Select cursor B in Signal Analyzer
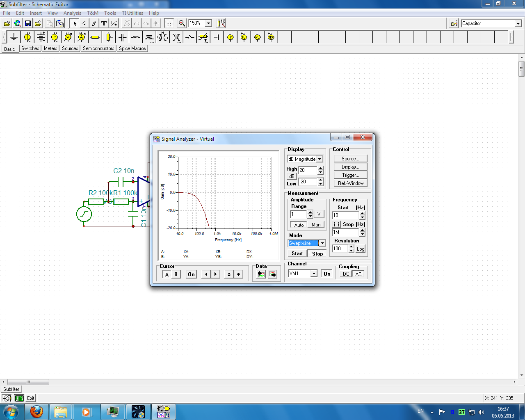525x420 pixels. tap(176, 274)
